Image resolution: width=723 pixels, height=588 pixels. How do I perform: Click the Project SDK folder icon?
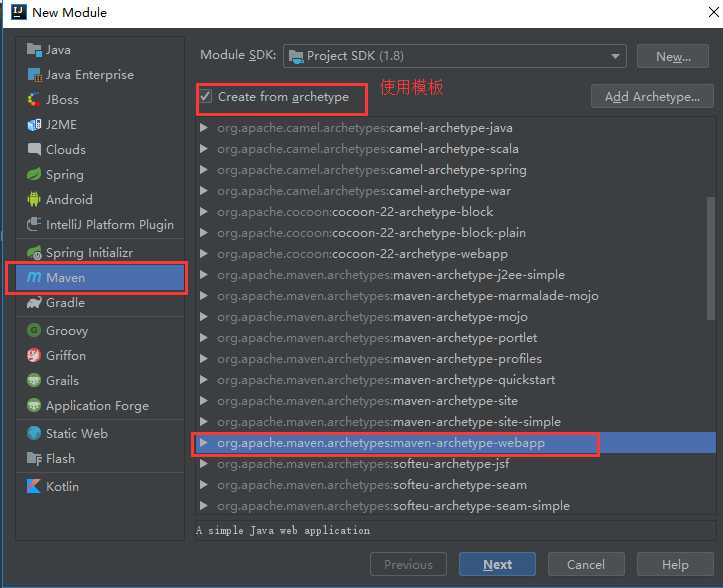[x=296, y=56]
